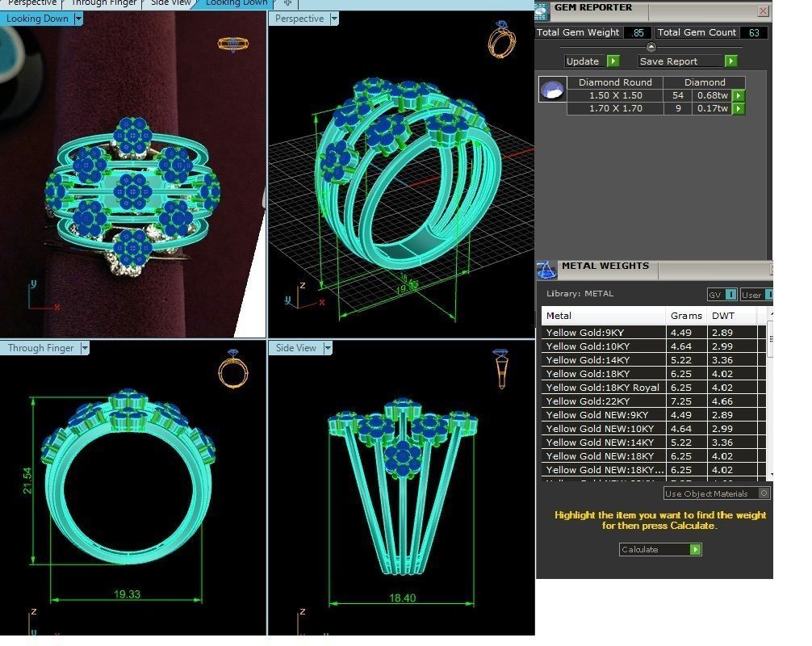Click the green arrow on Calculate

coord(696,549)
